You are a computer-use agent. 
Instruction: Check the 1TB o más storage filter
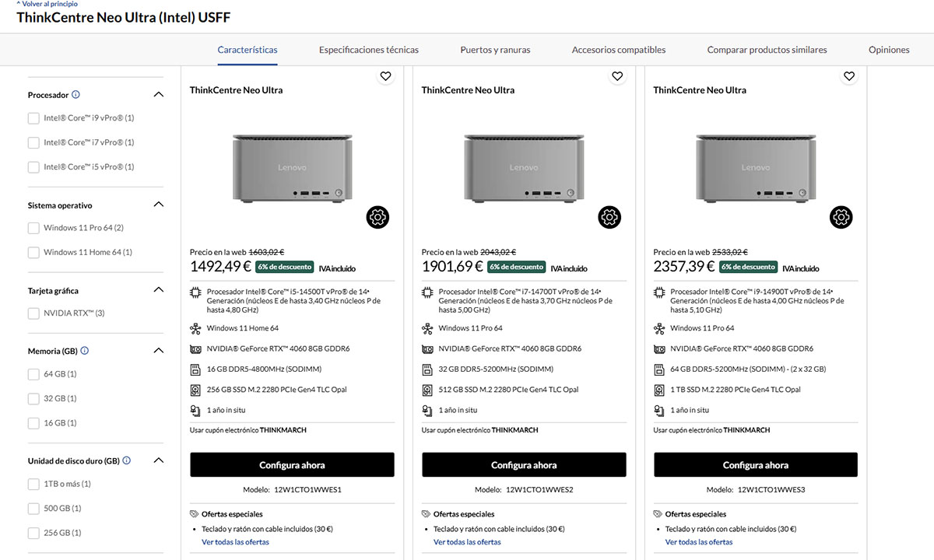[x=33, y=484]
